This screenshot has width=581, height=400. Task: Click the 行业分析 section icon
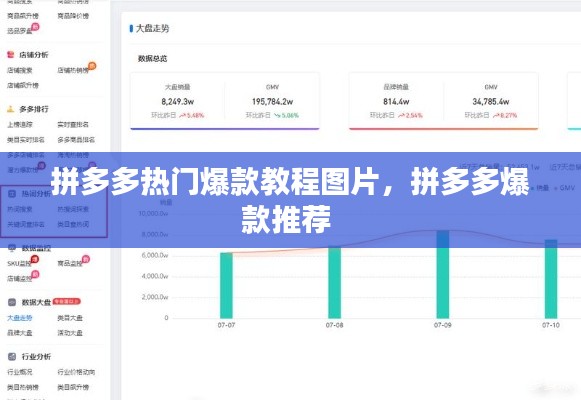pos(12,356)
